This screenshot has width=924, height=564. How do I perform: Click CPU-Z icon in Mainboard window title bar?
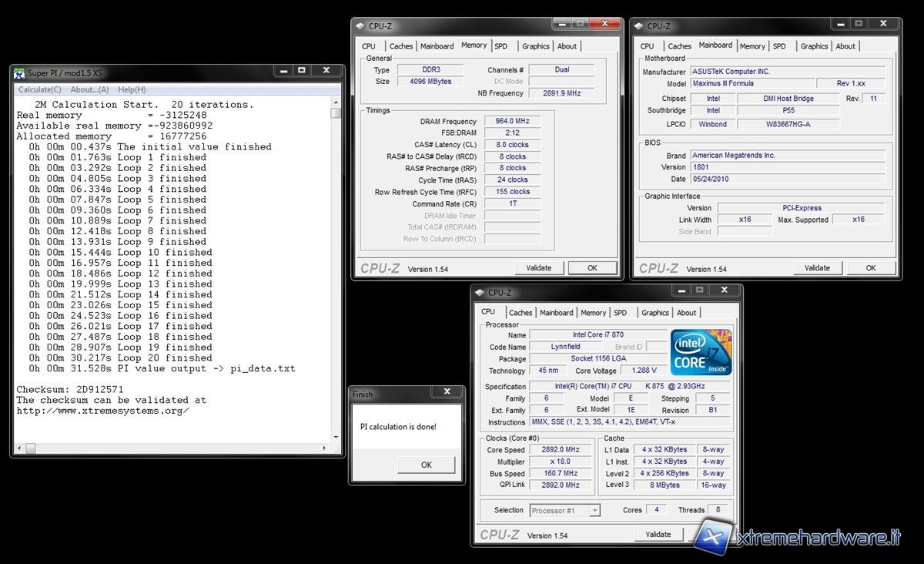(x=638, y=25)
